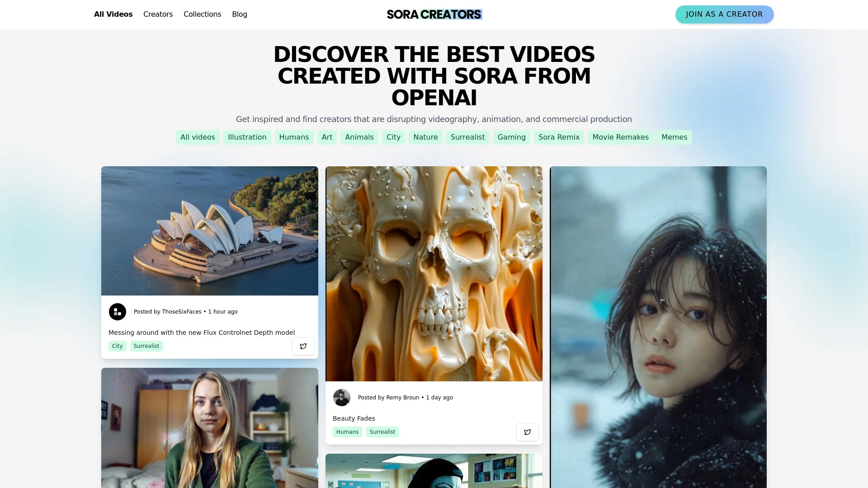Click the Remy Broun creator avatar icon
The width and height of the screenshot is (868, 488).
tap(342, 398)
